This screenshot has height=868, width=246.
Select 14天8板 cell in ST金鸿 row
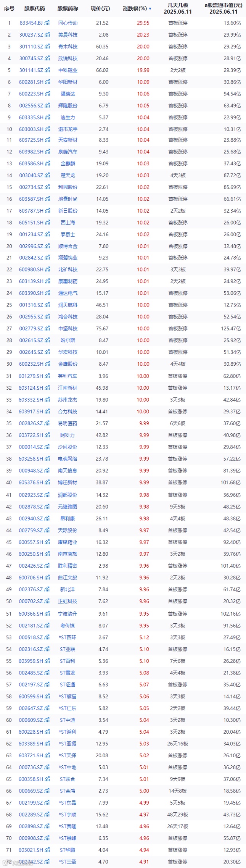[178, 791]
